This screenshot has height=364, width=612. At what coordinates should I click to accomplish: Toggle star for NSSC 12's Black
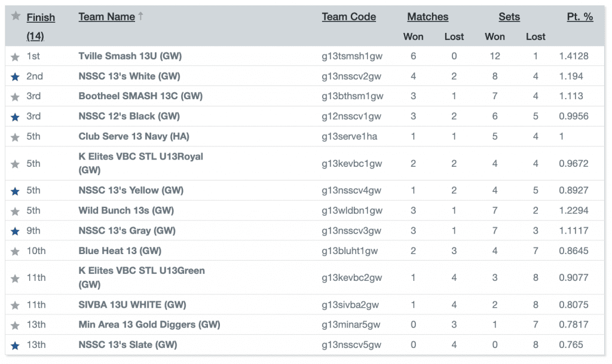[15, 117]
